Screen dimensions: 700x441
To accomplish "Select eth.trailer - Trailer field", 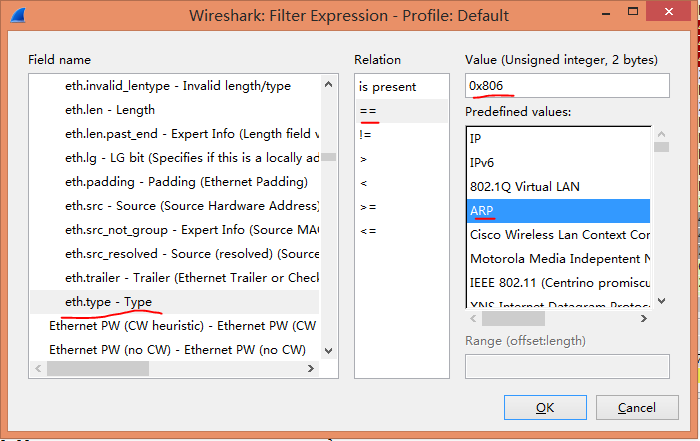I will pos(175,278).
